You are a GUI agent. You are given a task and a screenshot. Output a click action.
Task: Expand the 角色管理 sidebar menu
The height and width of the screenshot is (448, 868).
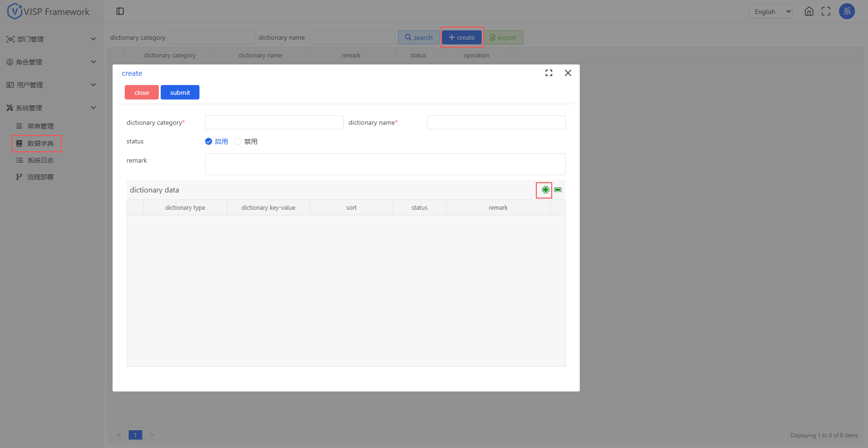coord(51,62)
